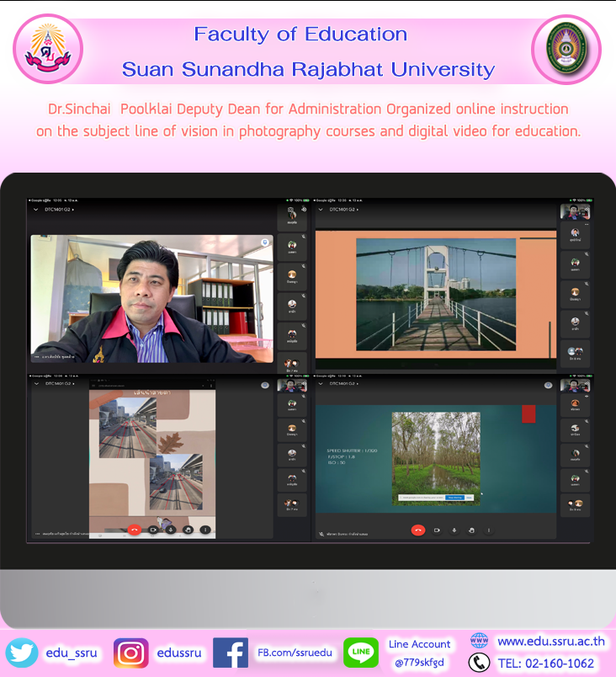Image resolution: width=616 pixels, height=677 pixels.
Task: Toggle camera in bottom-right meeting window
Action: (x=437, y=530)
